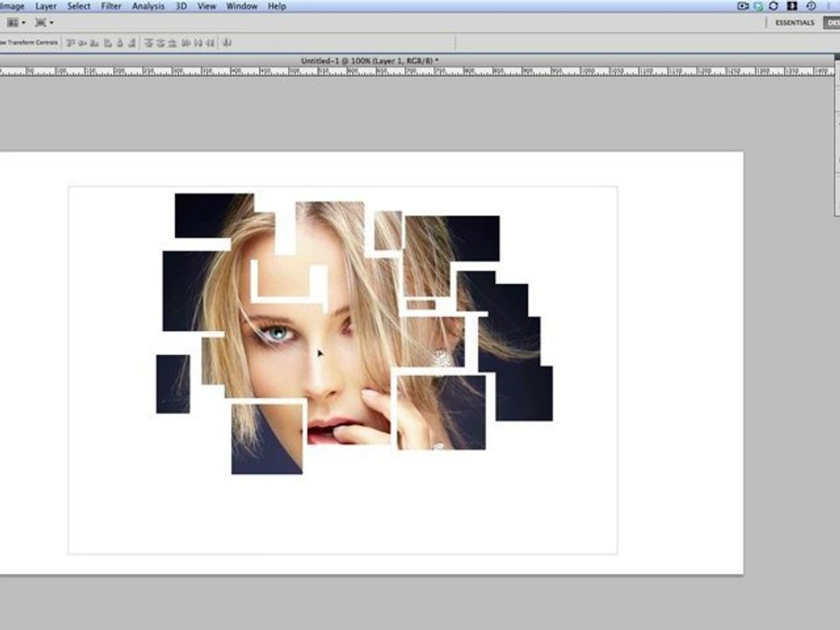Switch to the DESIGN workspace
The width and height of the screenshot is (840, 630).
(x=832, y=23)
